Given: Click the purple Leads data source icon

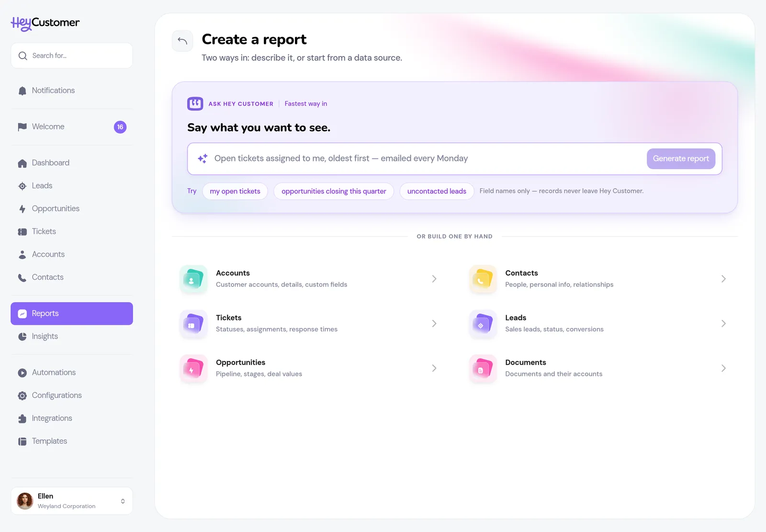Looking at the screenshot, I should point(483,324).
